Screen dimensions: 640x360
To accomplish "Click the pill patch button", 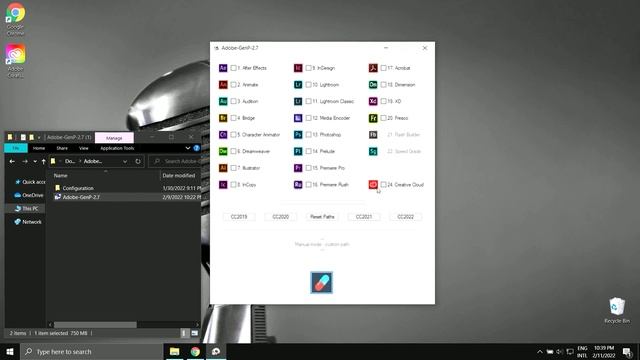I will tap(322, 282).
